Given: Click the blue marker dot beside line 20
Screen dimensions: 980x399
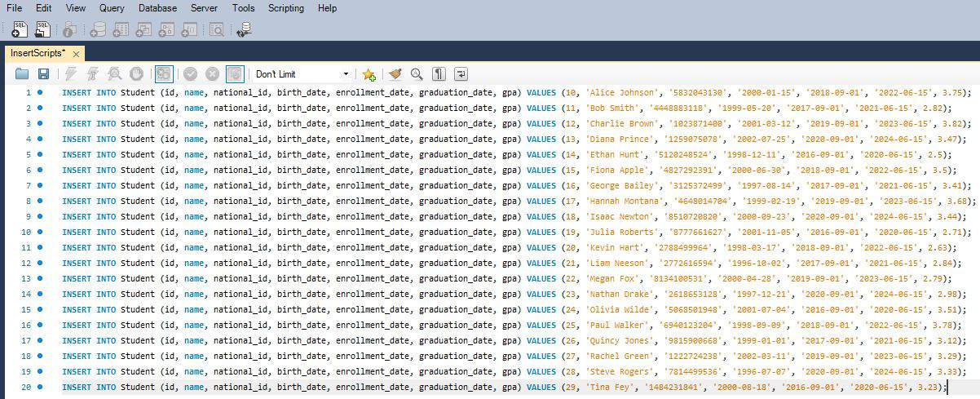Looking at the screenshot, I should coord(40,387).
